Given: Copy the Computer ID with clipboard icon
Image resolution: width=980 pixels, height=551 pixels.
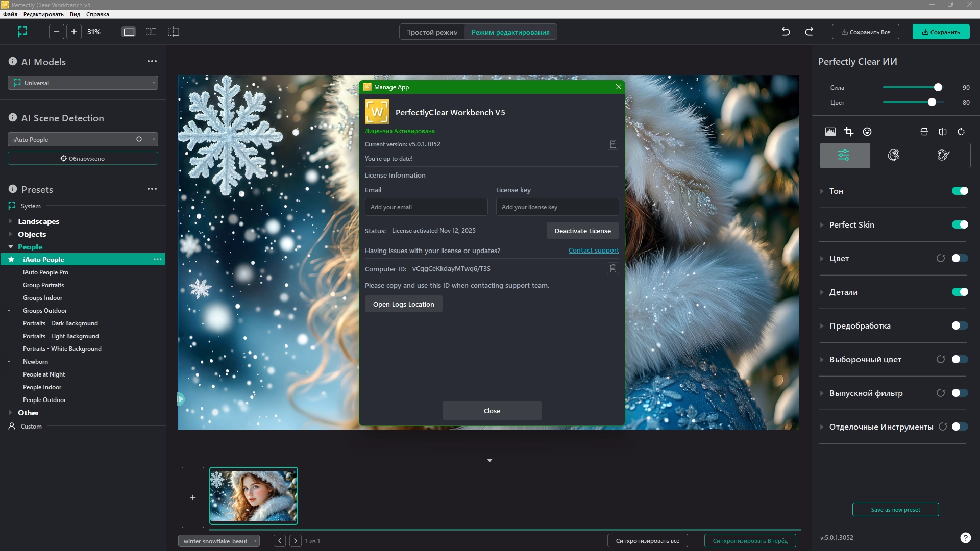Looking at the screenshot, I should coord(613,268).
